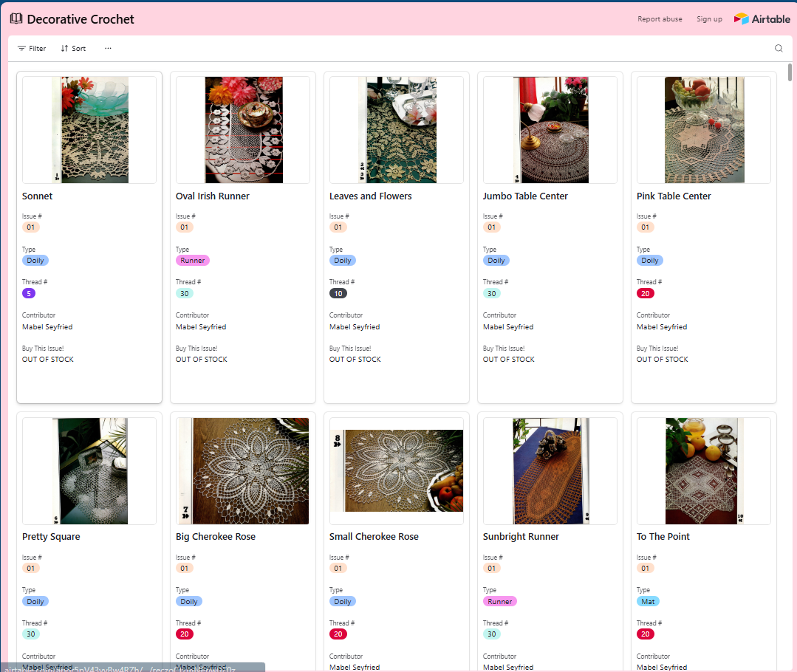Open the search magnifier icon

pos(779,48)
